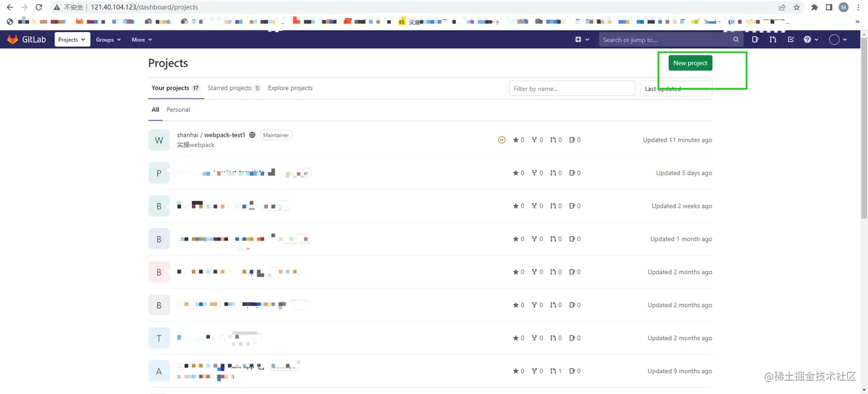Open the Projects dropdown in navbar
This screenshot has width=868, height=394.
[72, 40]
